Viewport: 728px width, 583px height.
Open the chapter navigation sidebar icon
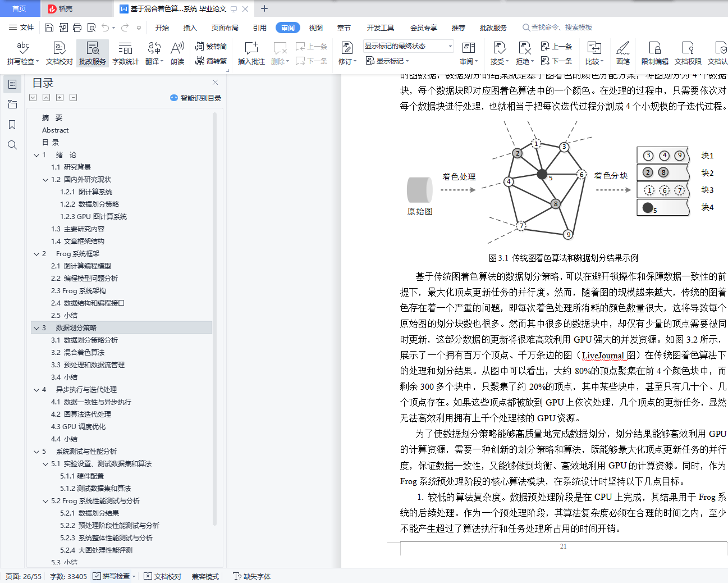click(12, 104)
